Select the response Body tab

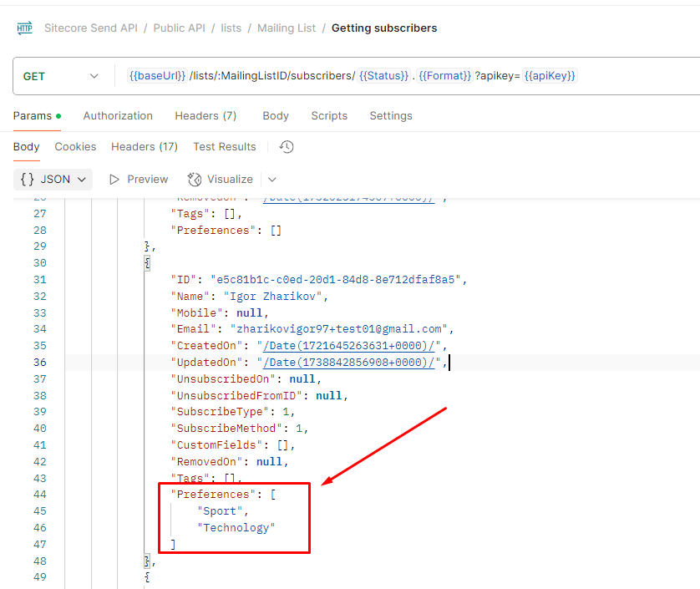click(27, 147)
